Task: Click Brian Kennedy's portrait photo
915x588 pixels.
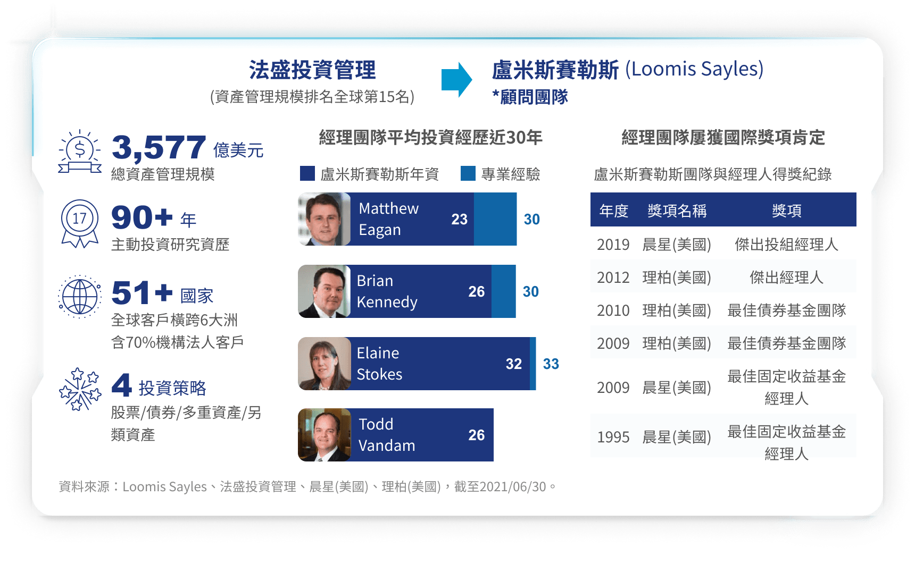Action: [324, 291]
